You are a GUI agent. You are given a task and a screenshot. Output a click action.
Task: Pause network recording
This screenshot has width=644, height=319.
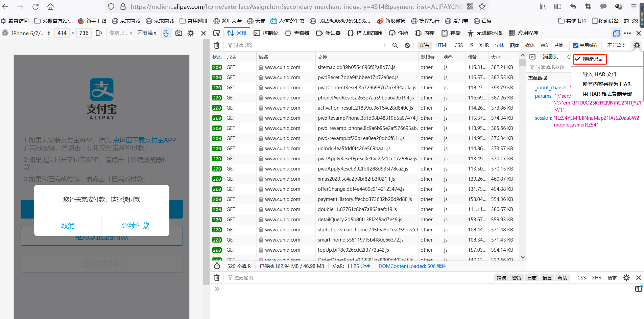point(383,45)
